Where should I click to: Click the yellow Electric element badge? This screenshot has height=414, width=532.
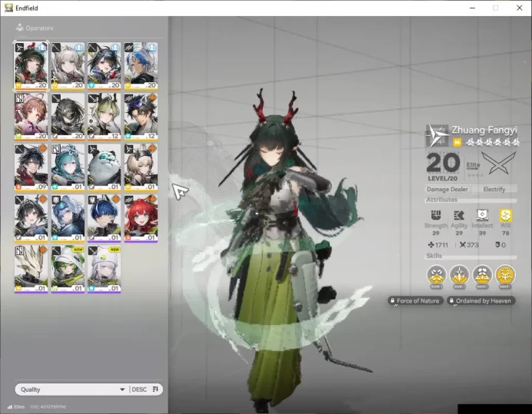457,143
